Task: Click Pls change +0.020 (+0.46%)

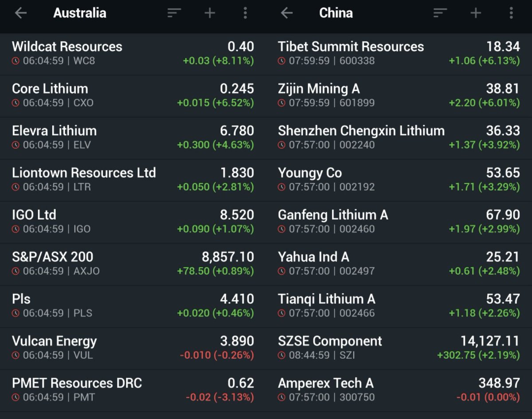Action: [x=215, y=313]
